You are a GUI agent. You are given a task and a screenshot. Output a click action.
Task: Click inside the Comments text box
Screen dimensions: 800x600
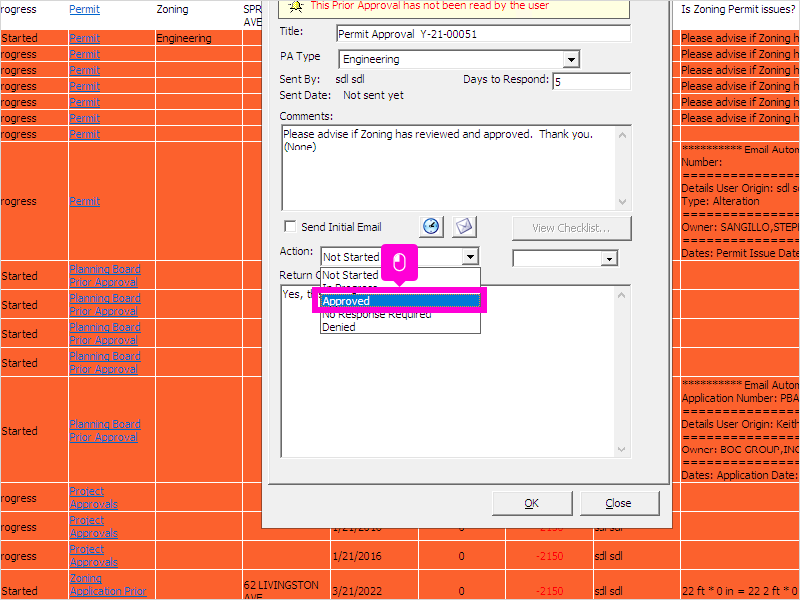tap(448, 168)
